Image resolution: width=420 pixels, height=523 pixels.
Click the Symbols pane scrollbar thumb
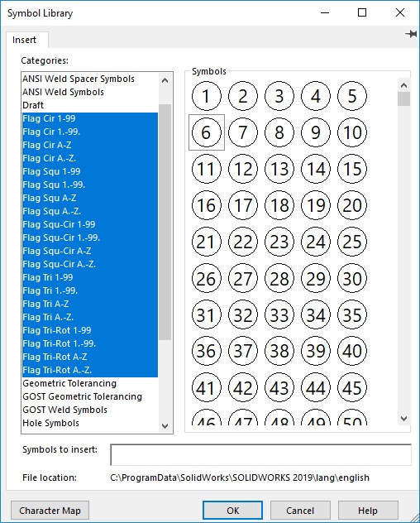tap(404, 99)
